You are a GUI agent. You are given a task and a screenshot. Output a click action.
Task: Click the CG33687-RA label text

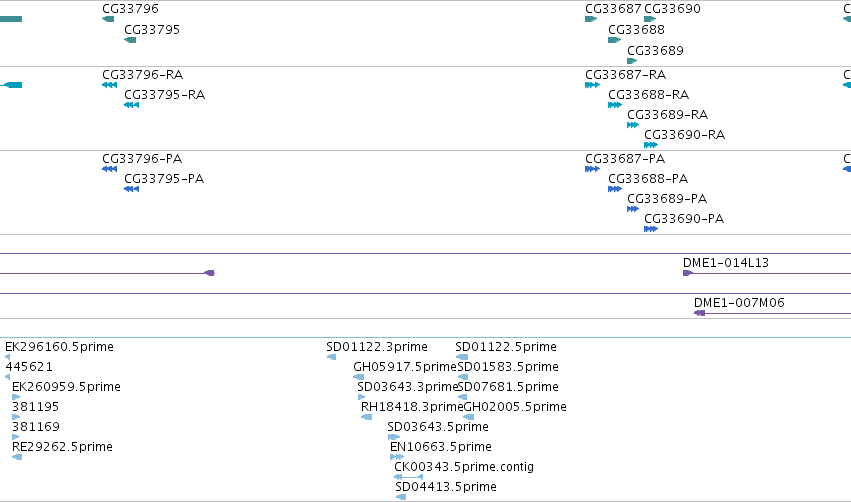pyautogui.click(x=626, y=74)
